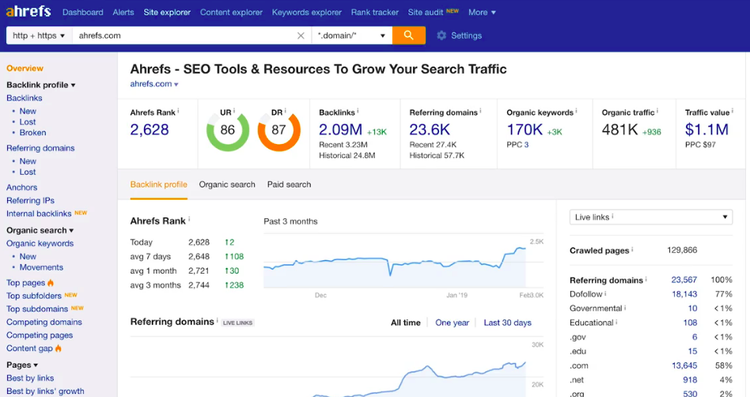Collapse the Backlink profile sidebar section

click(x=41, y=85)
